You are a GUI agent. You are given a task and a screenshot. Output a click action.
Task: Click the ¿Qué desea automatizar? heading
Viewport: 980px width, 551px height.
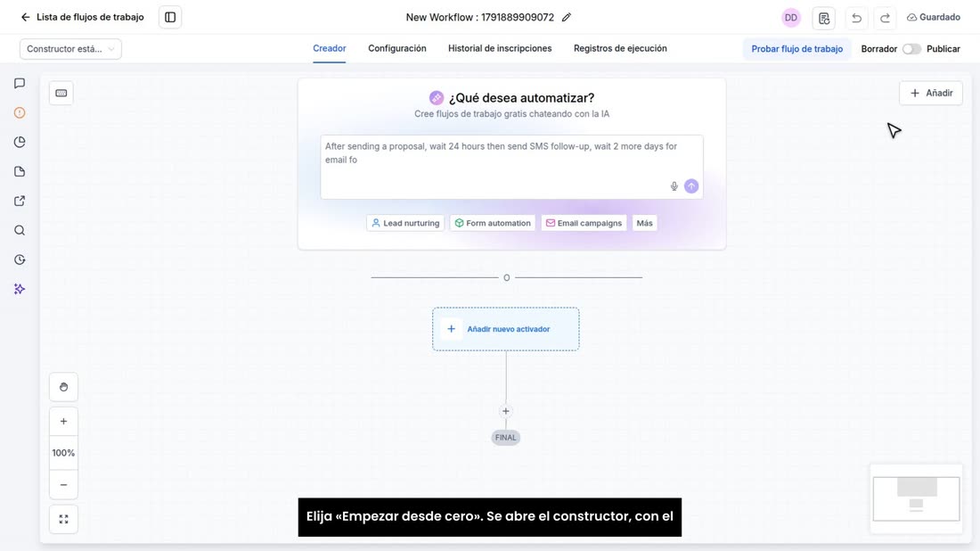pos(521,98)
